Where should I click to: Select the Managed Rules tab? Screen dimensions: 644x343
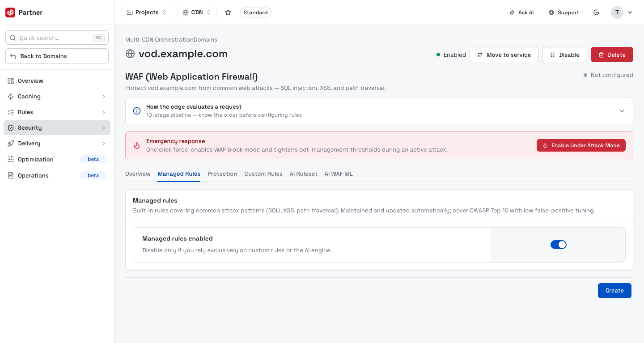click(x=179, y=174)
